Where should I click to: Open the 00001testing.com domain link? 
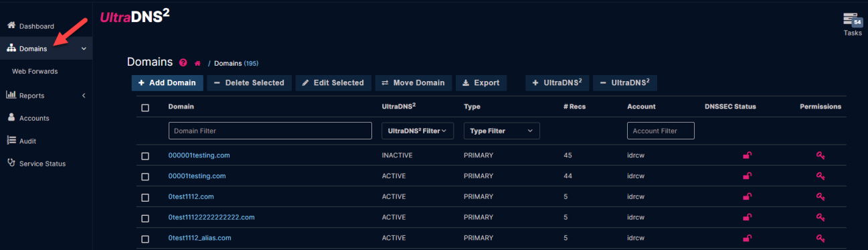[x=197, y=176]
